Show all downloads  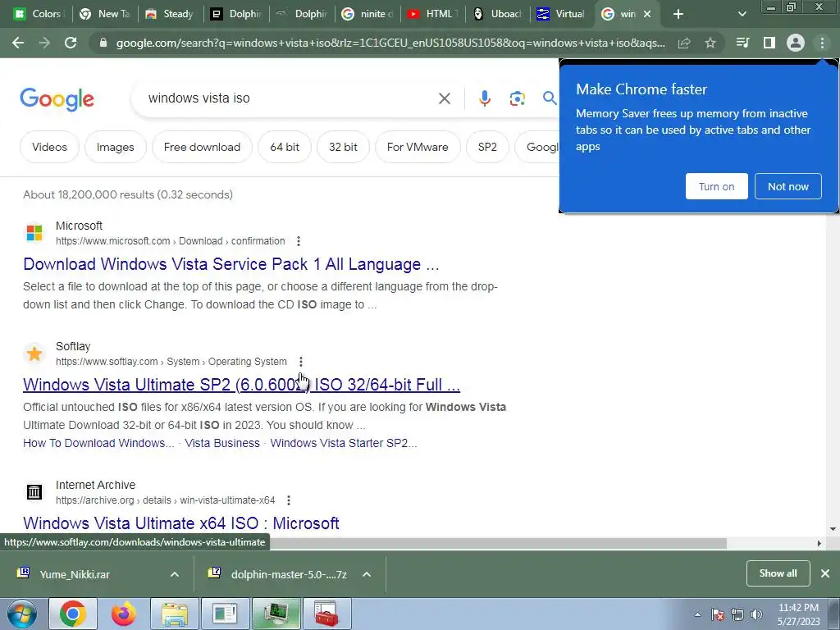click(778, 573)
